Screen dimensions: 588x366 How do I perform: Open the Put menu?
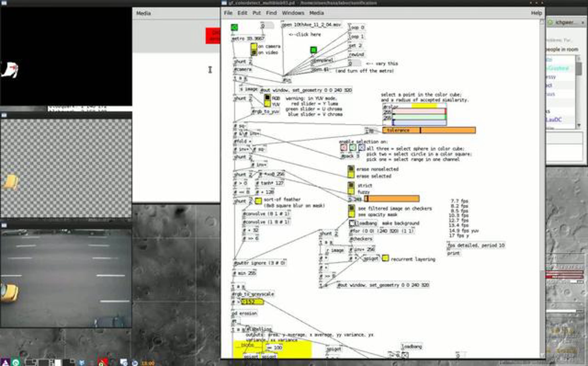[256, 13]
